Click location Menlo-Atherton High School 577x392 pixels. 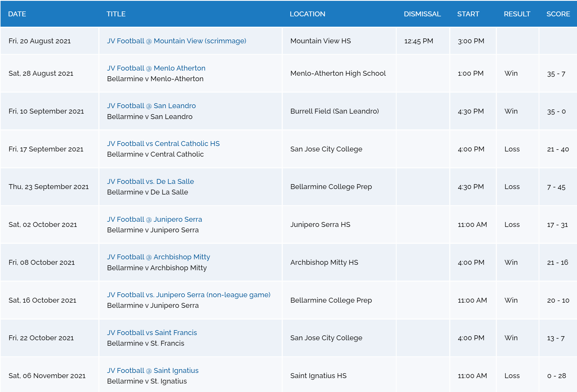coord(338,73)
